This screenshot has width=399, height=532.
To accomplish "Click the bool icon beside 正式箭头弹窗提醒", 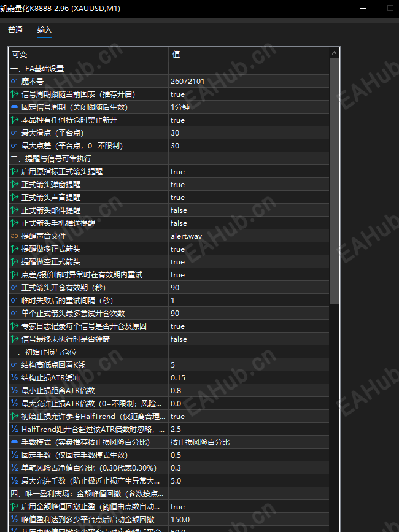I will click(x=14, y=185).
